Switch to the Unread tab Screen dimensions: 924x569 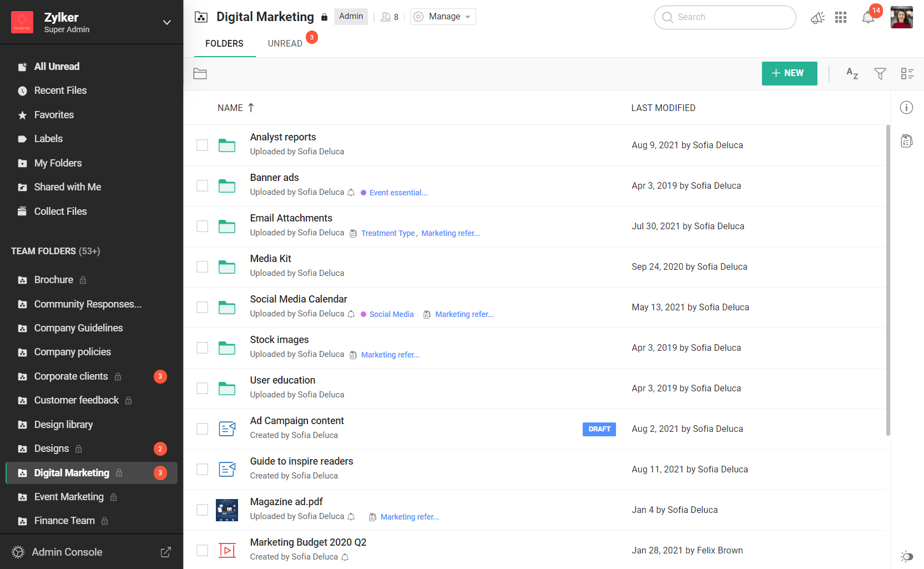pyautogui.click(x=285, y=43)
